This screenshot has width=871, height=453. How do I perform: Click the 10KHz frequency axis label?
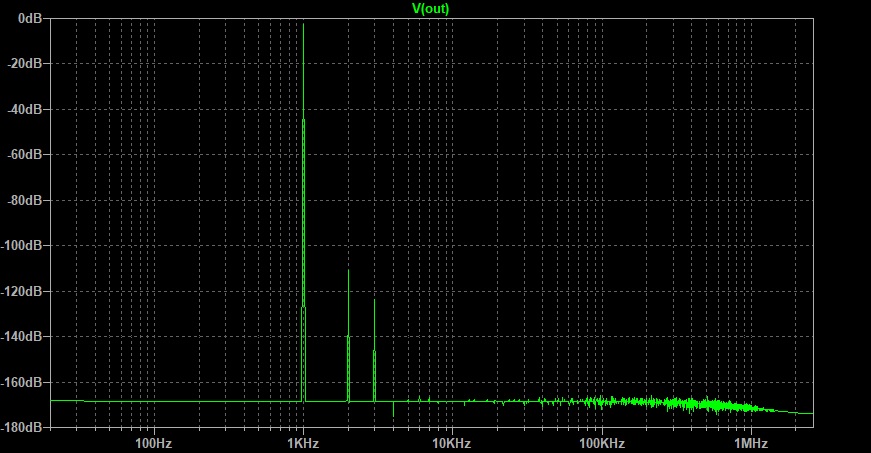point(452,444)
